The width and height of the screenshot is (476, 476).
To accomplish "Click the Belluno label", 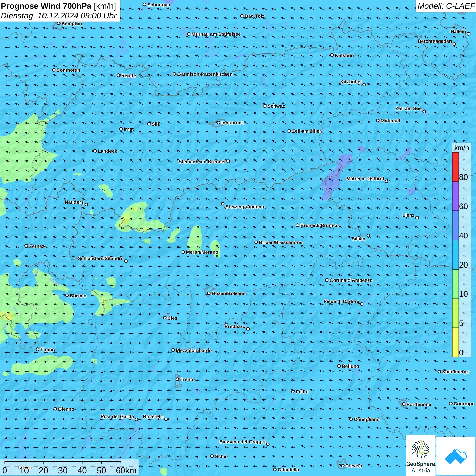I will 350,366.
